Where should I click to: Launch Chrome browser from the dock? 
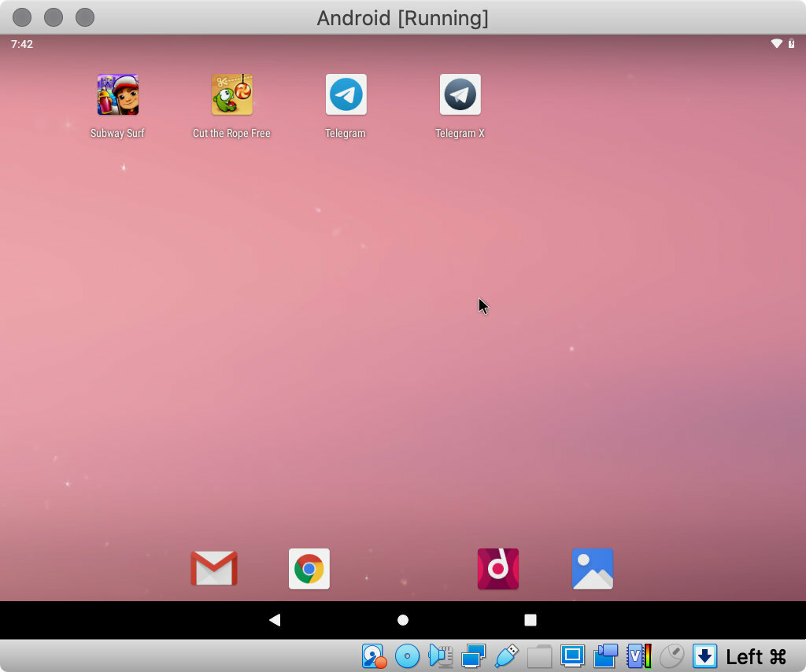click(309, 568)
